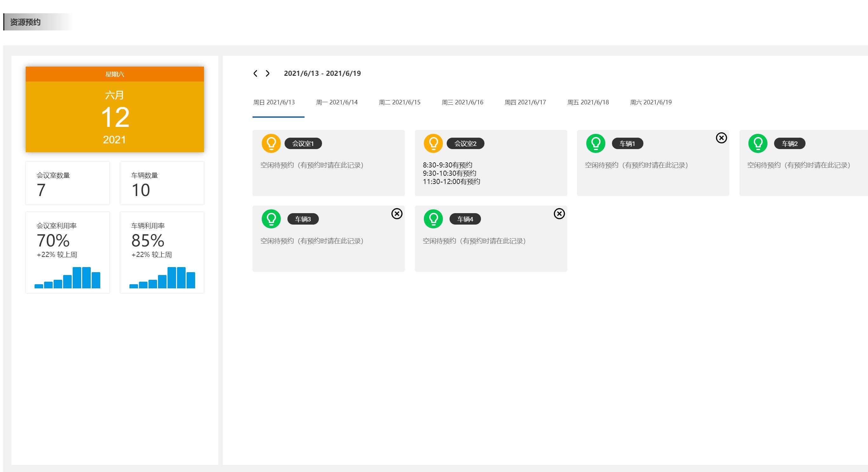This screenshot has height=472, width=868.
Task: Remove the 车辆3 card with its X icon
Action: tap(397, 213)
